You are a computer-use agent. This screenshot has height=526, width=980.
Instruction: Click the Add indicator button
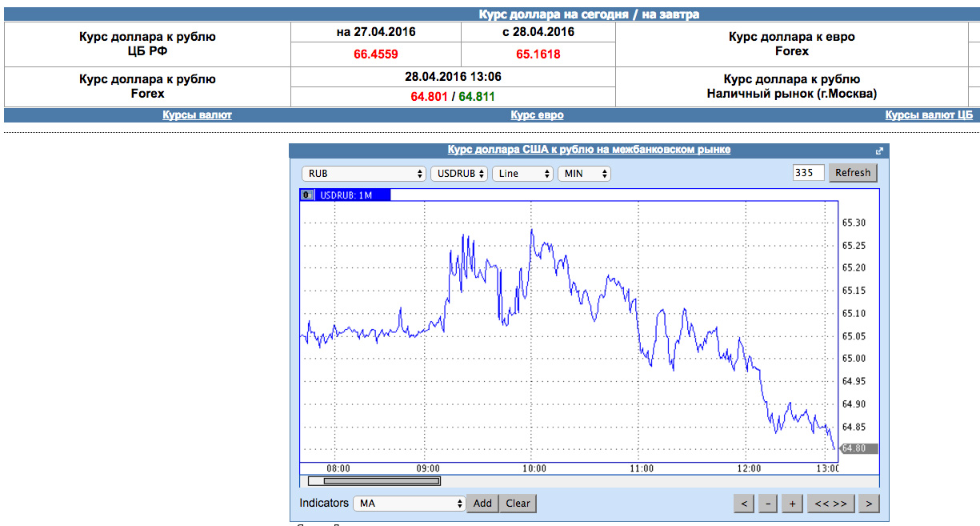(482, 504)
